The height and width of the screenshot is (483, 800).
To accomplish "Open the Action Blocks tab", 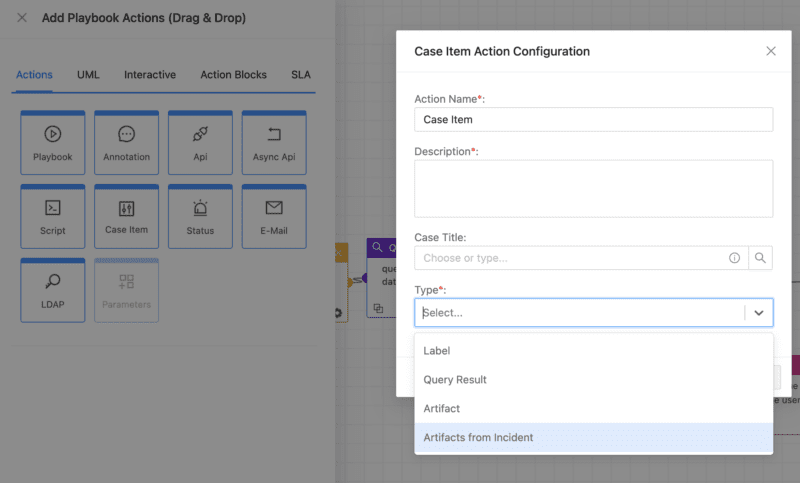I will (233, 75).
